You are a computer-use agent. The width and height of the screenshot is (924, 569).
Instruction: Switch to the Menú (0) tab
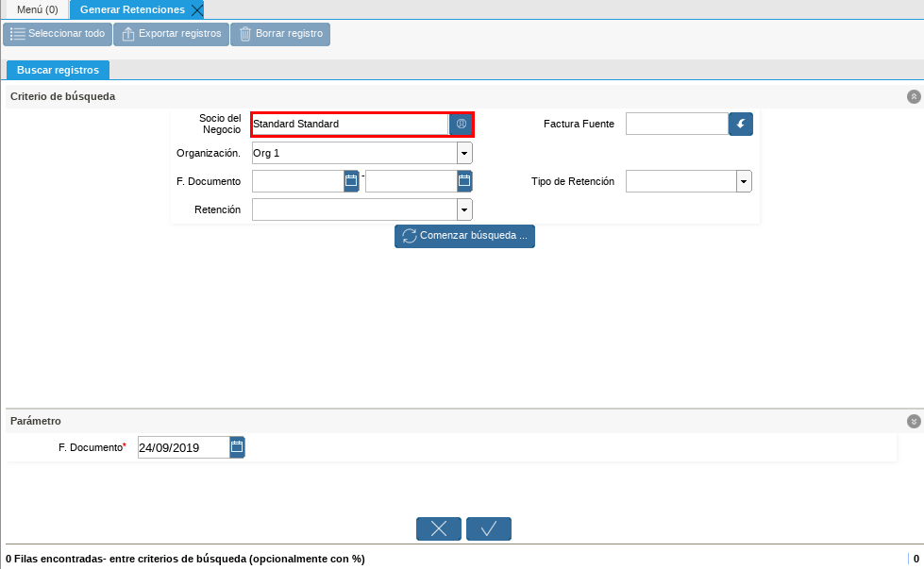pos(38,9)
